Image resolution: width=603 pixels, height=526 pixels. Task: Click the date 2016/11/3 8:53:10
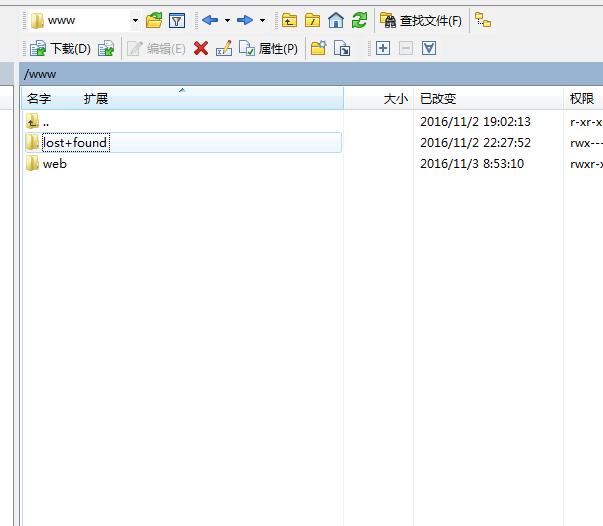pos(472,164)
